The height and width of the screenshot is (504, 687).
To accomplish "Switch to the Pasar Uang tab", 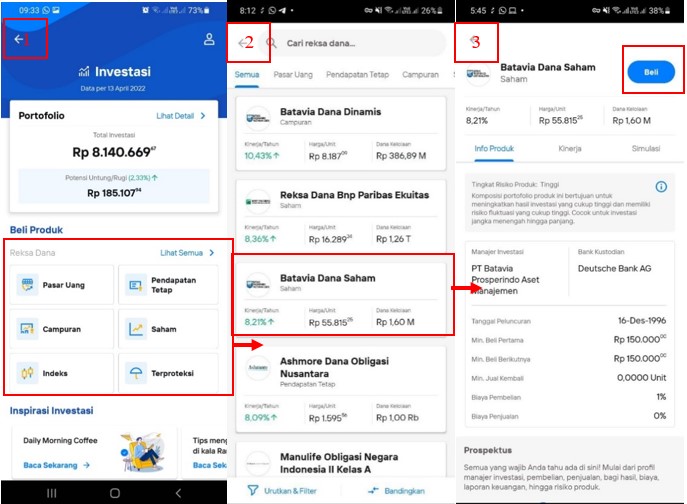I will point(293,75).
